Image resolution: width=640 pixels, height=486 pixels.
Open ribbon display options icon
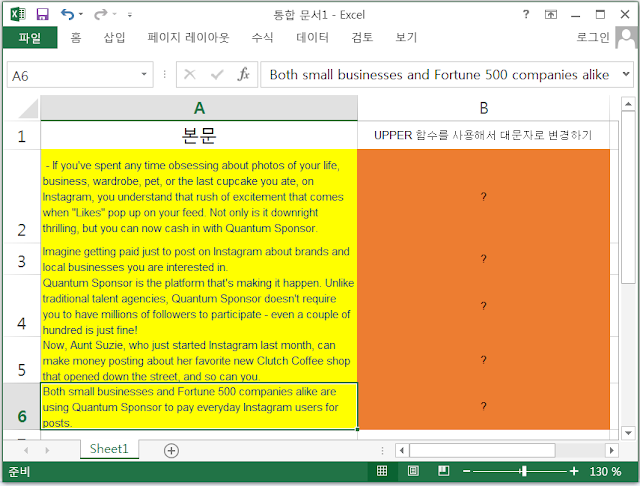pos(551,14)
